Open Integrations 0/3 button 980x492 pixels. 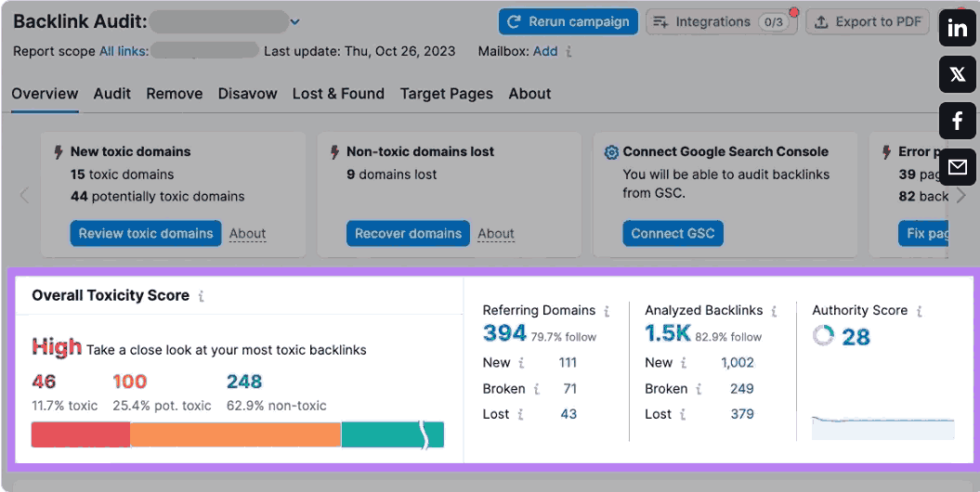click(721, 22)
